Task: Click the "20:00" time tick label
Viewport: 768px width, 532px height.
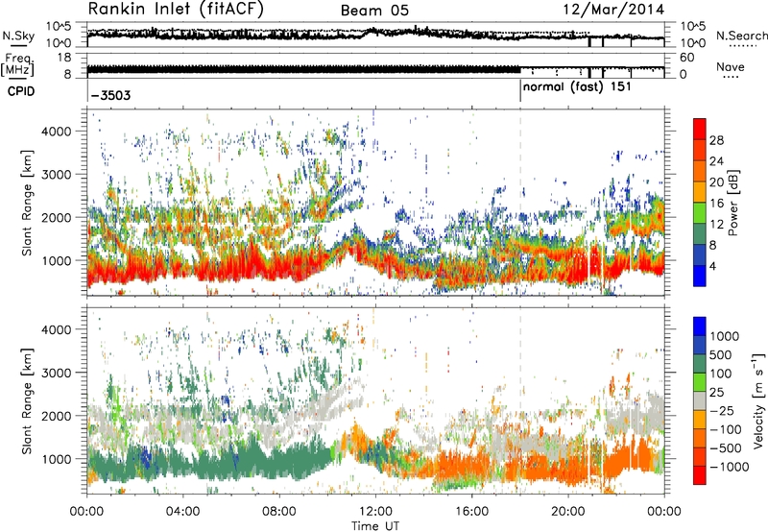Action: click(567, 512)
